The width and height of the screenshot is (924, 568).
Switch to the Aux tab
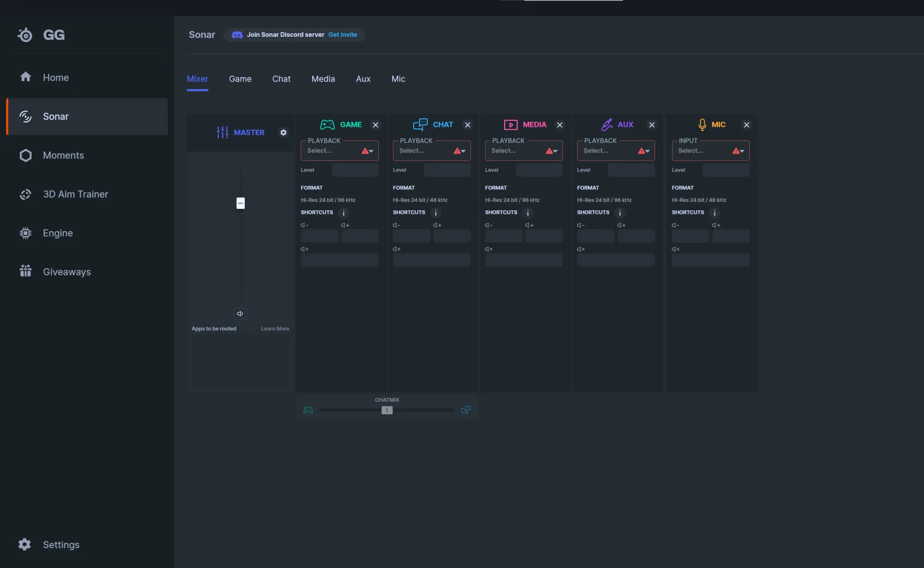363,79
